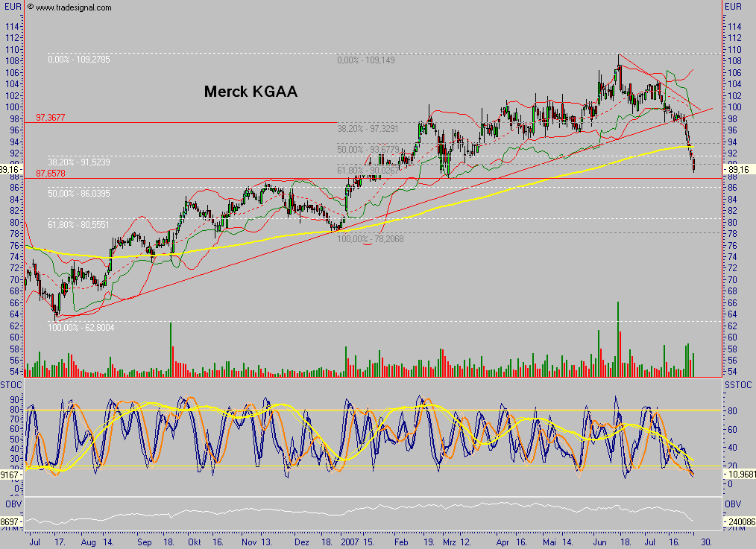Click the copyright symbol before tradesignal URL
Image resolution: width=756 pixels, height=549 pixels.
point(30,8)
